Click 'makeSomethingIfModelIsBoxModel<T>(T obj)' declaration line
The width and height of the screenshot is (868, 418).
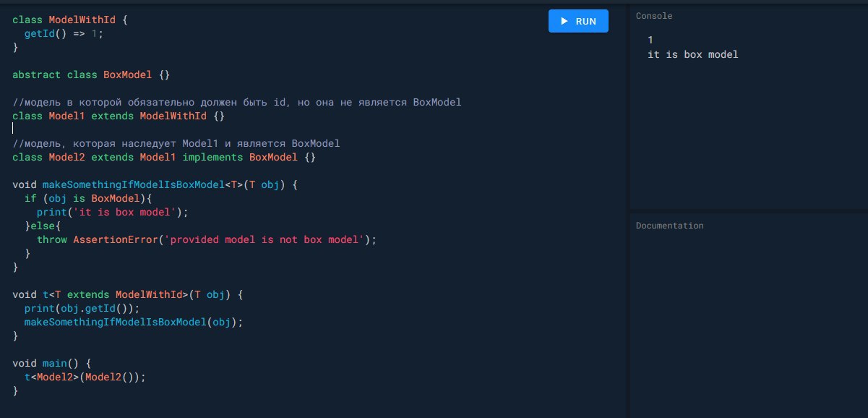click(x=155, y=184)
